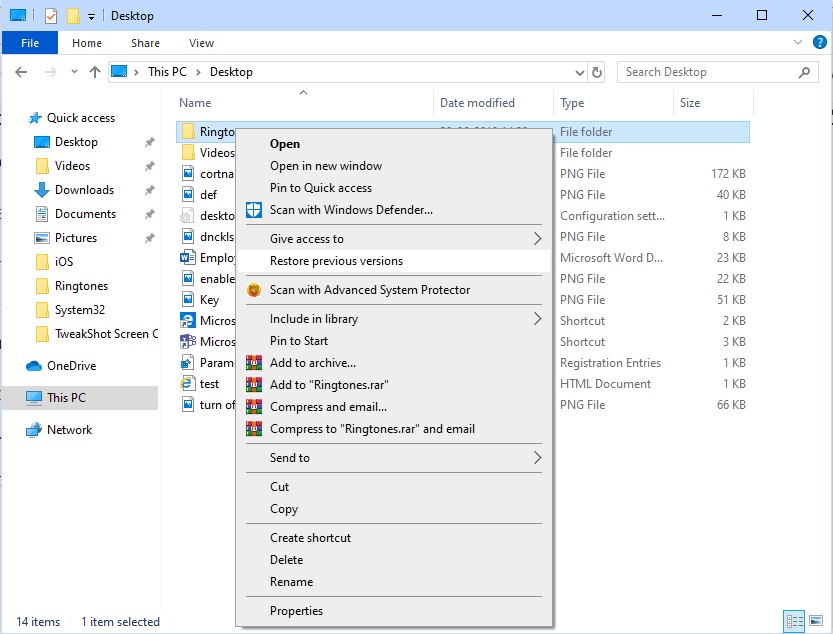Click the Details view icon in status bar
The image size is (833, 634).
point(794,621)
